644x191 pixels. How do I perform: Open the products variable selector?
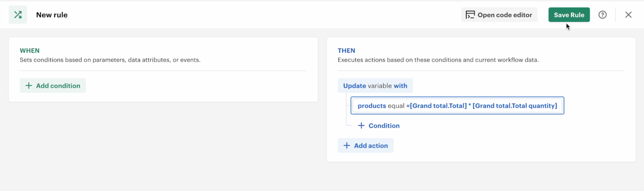(x=372, y=106)
